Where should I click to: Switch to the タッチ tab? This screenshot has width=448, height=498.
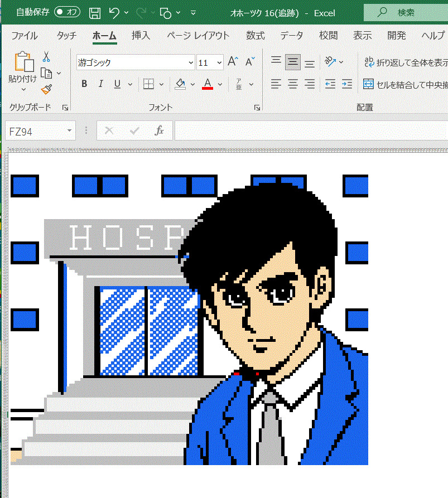coord(67,36)
